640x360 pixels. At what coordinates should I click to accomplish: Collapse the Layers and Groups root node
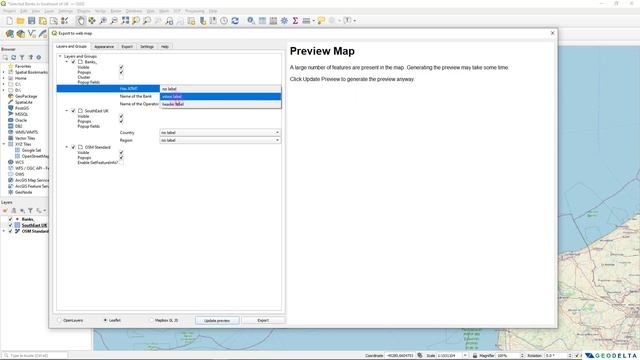tap(60, 56)
